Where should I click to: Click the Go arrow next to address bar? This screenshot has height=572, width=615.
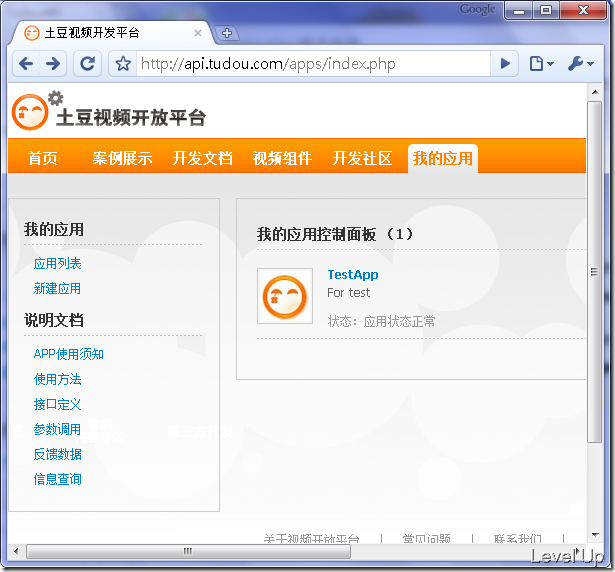pyautogui.click(x=505, y=63)
